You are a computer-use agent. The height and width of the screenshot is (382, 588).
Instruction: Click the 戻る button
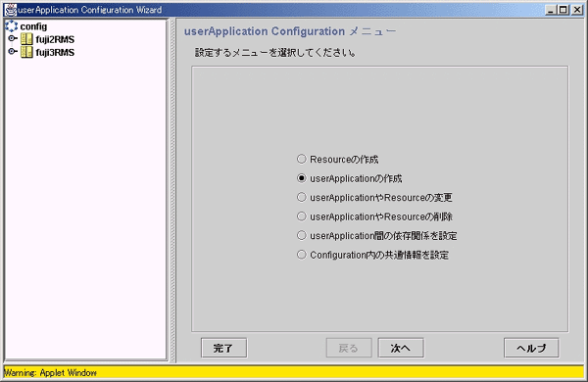349,348
